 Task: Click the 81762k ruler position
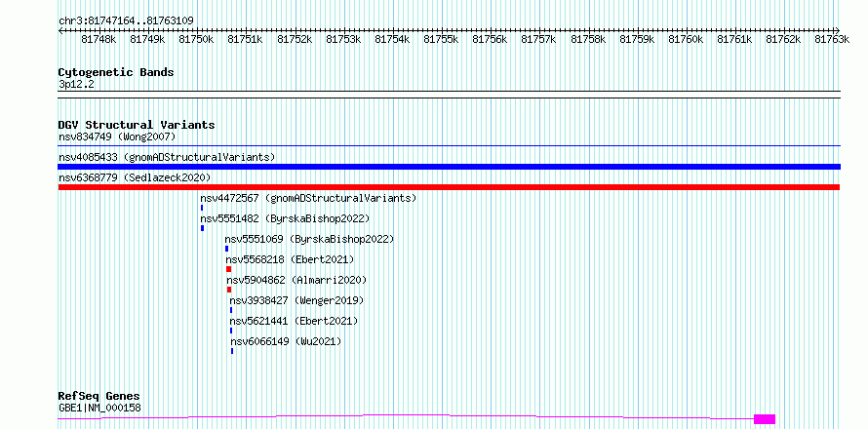[x=784, y=39]
